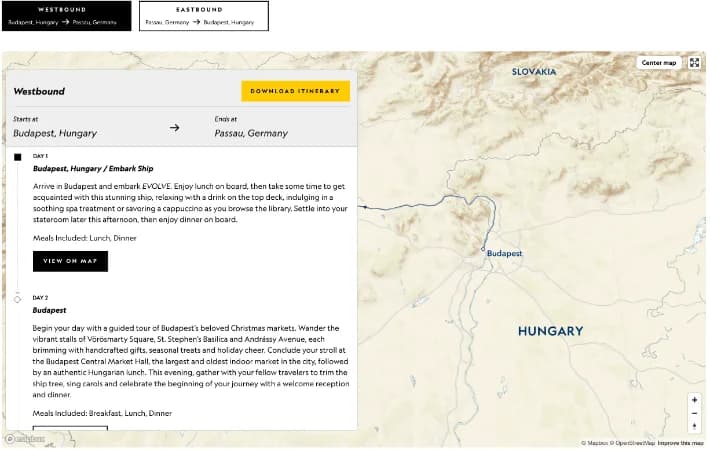
Task: Click 'Meals Included: Breakfast, Lunch, Dinner' text
Action: coord(102,413)
